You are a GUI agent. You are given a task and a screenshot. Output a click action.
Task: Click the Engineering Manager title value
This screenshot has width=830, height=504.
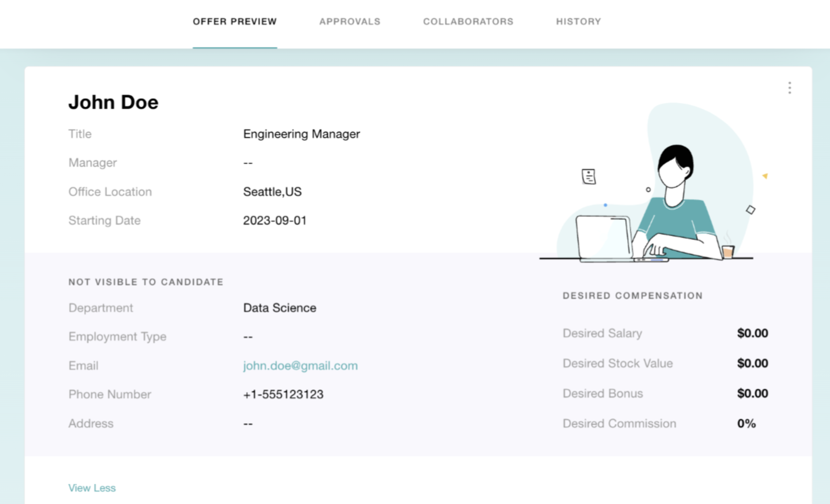[x=301, y=134]
